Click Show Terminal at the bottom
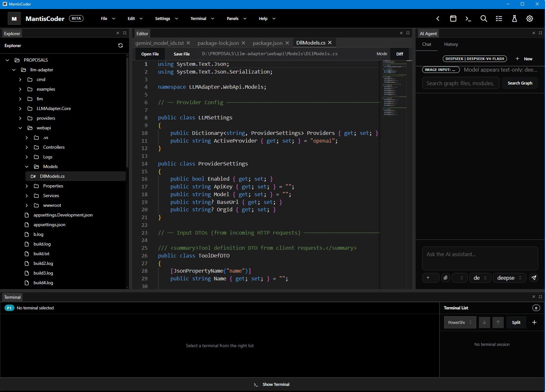This screenshot has width=545, height=392. (x=272, y=384)
